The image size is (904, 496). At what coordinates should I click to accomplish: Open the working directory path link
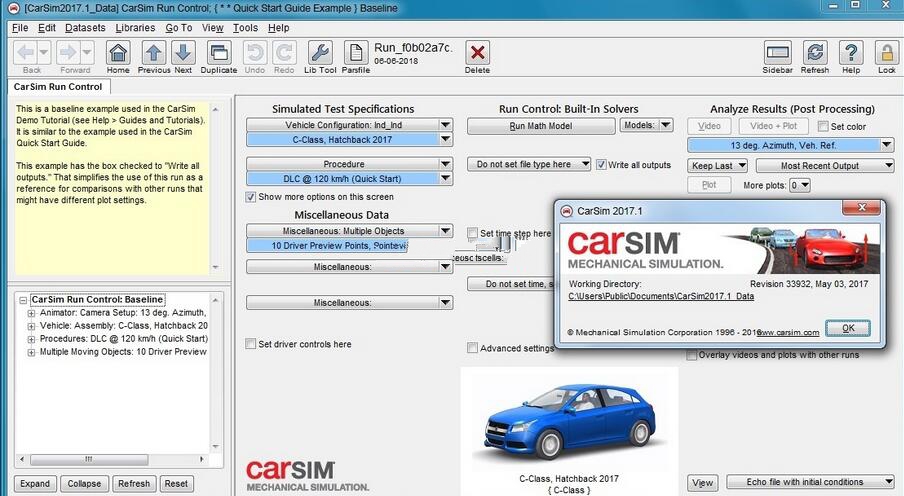point(661,296)
